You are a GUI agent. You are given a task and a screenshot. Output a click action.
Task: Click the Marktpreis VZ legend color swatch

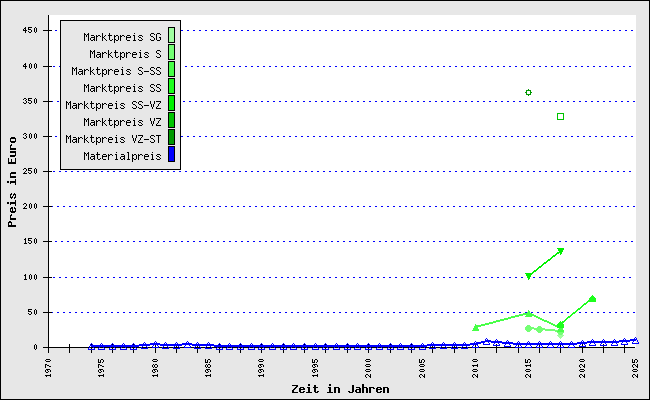[x=171, y=120]
